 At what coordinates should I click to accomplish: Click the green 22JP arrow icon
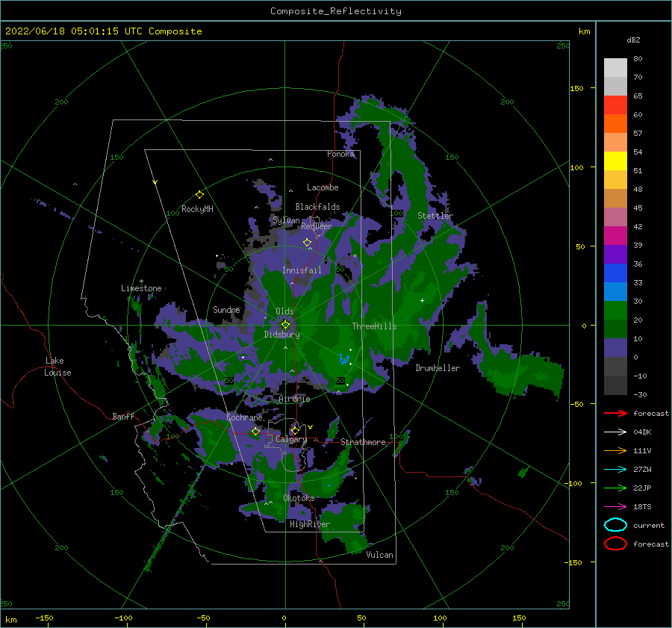615,488
